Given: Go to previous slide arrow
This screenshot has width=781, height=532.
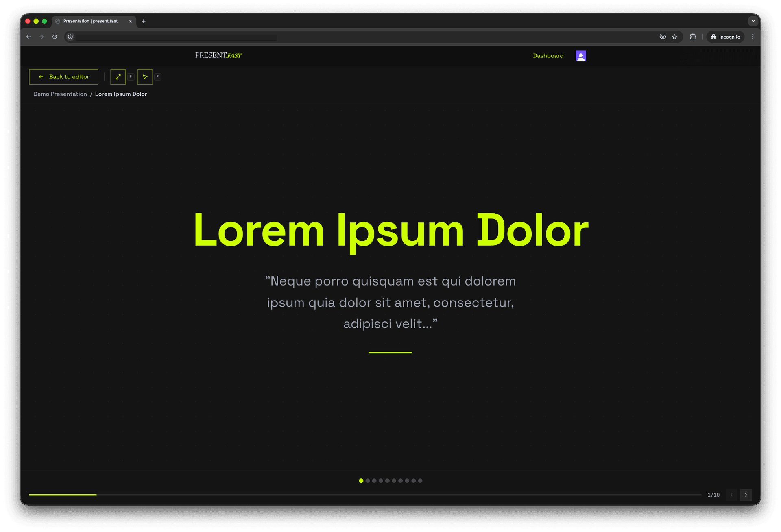Looking at the screenshot, I should [731, 495].
